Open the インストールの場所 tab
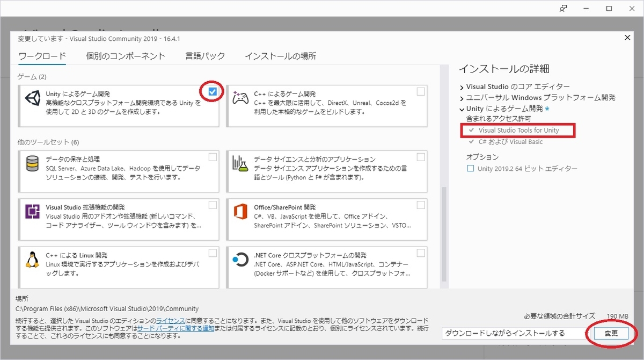 (x=280, y=56)
